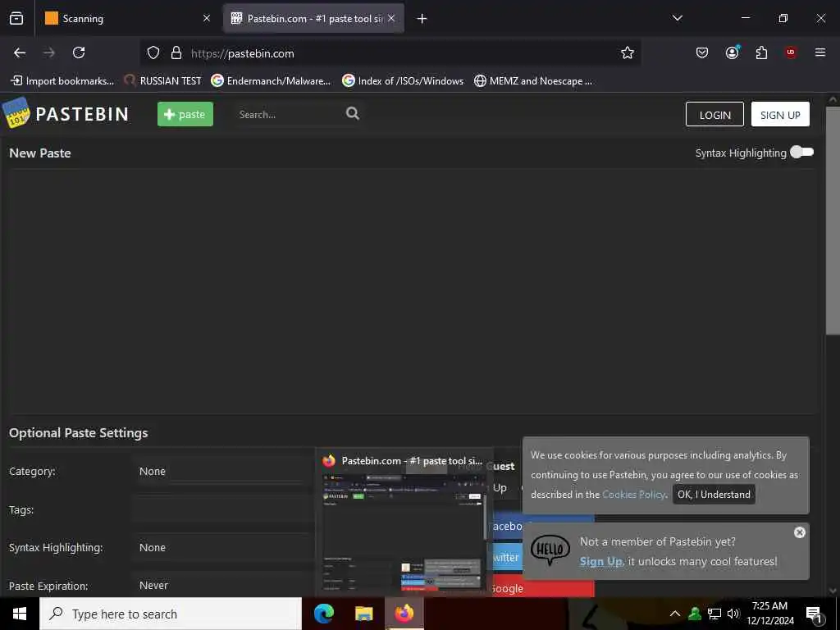Screen dimensions: 840x630
Task: Click the site padlock icon
Action: pyautogui.click(x=176, y=53)
